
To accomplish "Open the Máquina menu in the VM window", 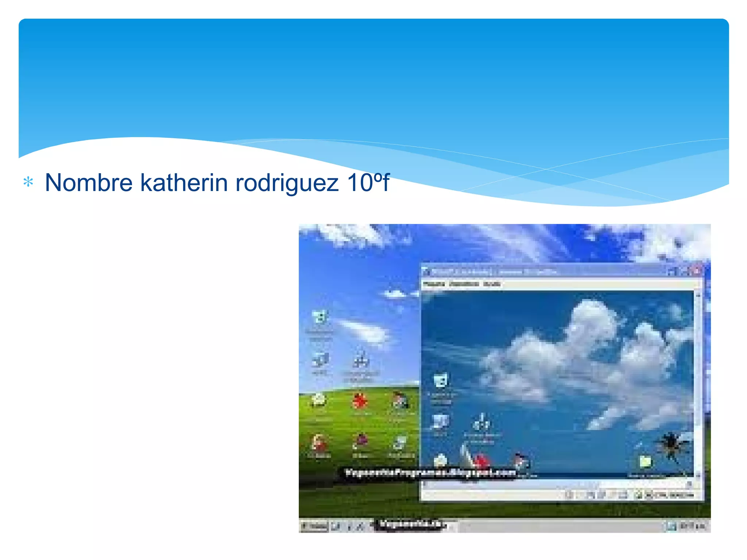I will 434,284.
